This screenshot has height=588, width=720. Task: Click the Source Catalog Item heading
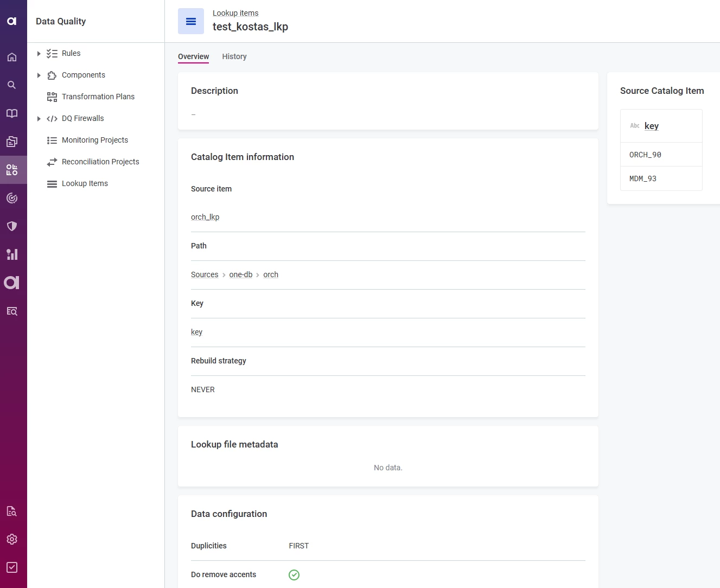click(662, 91)
